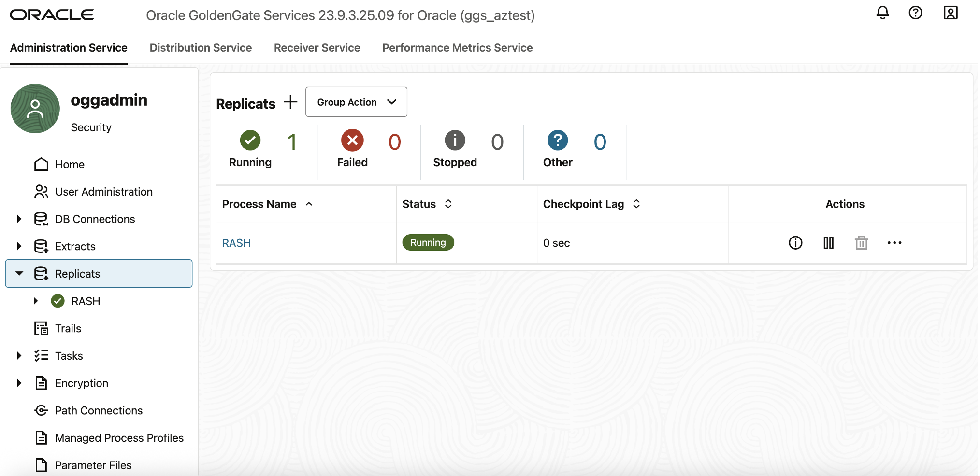Viewport: 980px width, 476px height.
Task: Switch to Performance Metrics Service tab
Action: 458,48
